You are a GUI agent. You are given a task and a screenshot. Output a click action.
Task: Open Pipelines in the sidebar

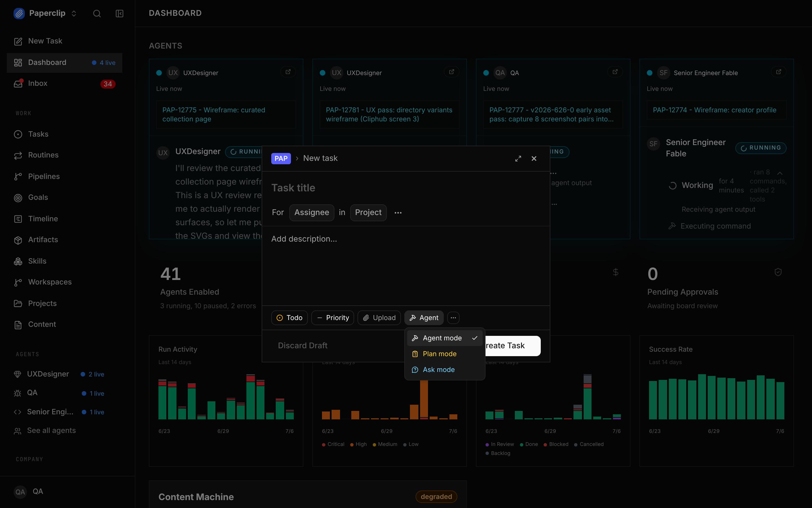pos(65,176)
